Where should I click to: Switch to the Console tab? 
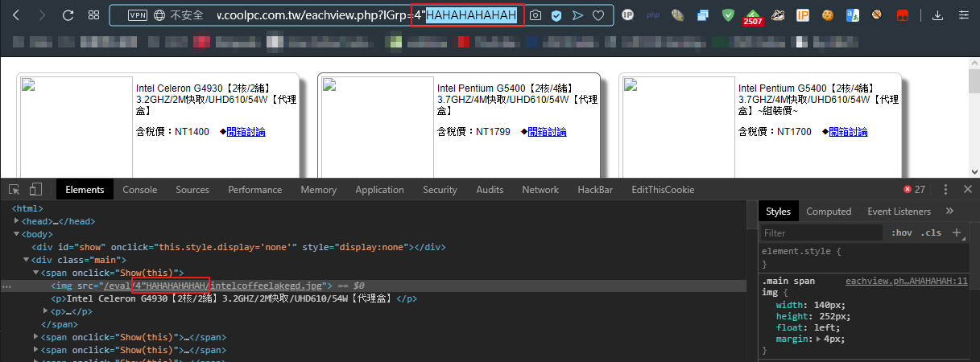point(139,190)
